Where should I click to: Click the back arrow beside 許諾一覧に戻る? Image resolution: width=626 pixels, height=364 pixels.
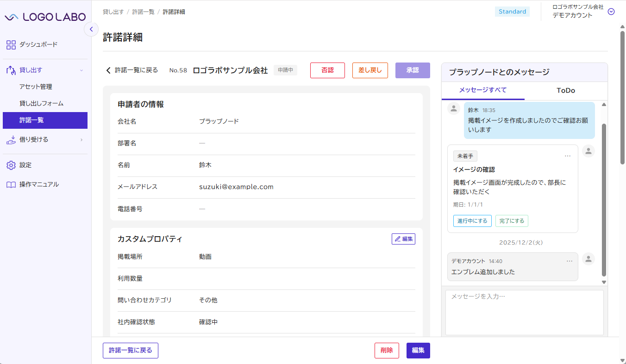108,70
